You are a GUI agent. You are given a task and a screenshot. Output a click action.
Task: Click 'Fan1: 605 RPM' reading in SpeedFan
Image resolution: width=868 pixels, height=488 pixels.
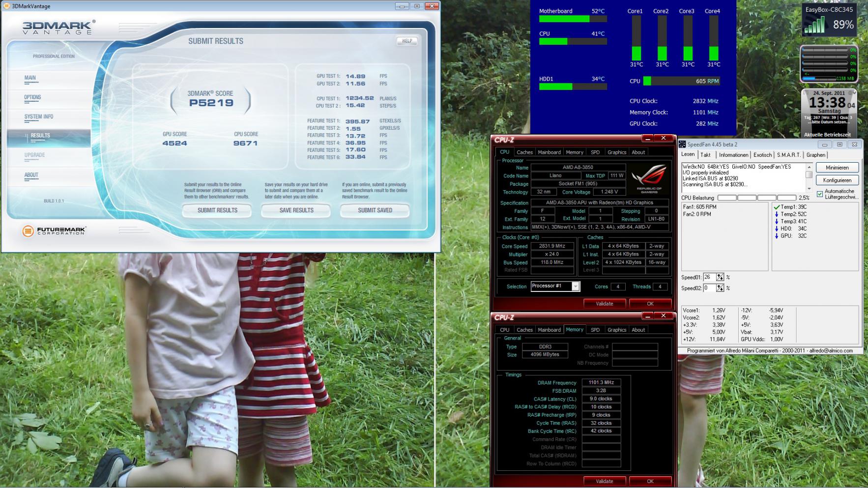[x=700, y=207]
